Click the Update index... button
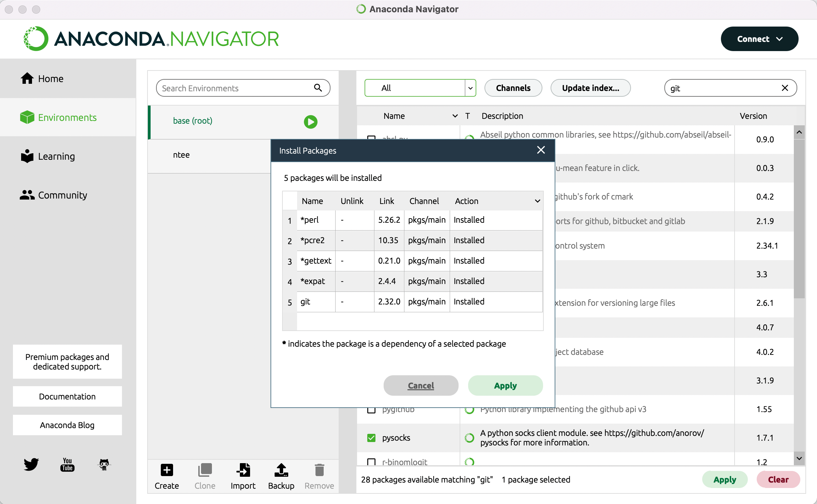The height and width of the screenshot is (504, 817). click(590, 88)
